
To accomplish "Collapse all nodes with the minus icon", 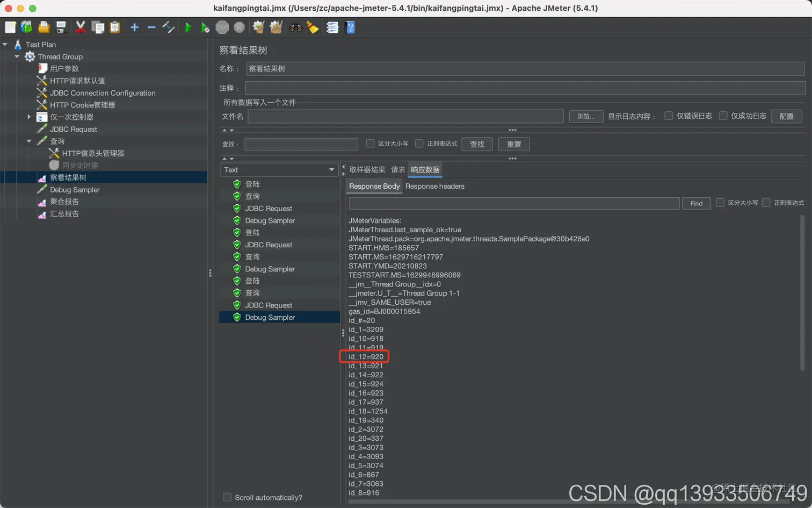I will (151, 27).
